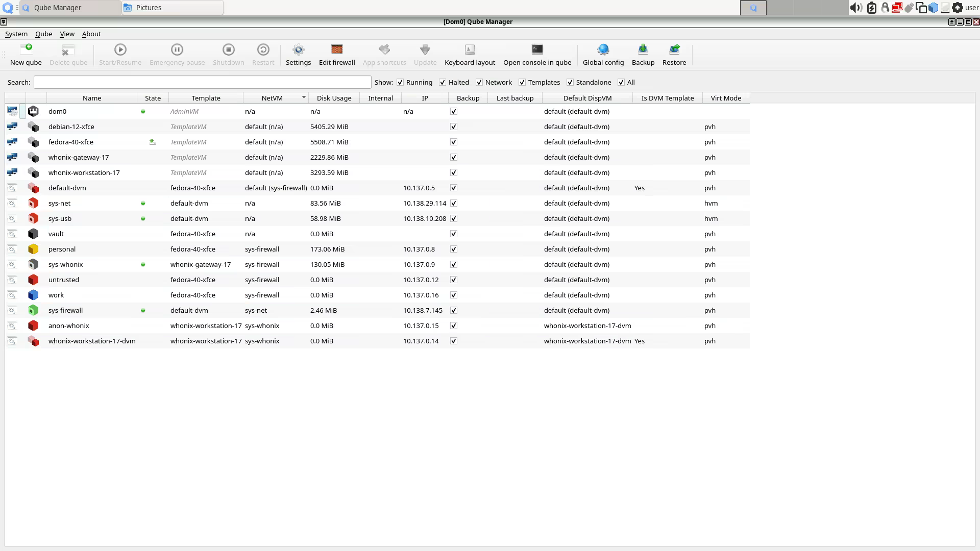Screen dimensions: 980x551
Task: Toggle the All filter checkbox
Action: click(621, 83)
